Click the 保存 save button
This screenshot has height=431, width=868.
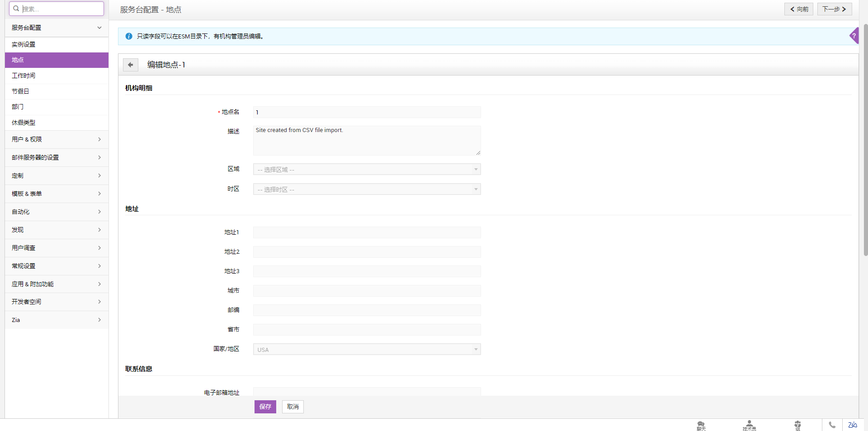[x=265, y=407]
